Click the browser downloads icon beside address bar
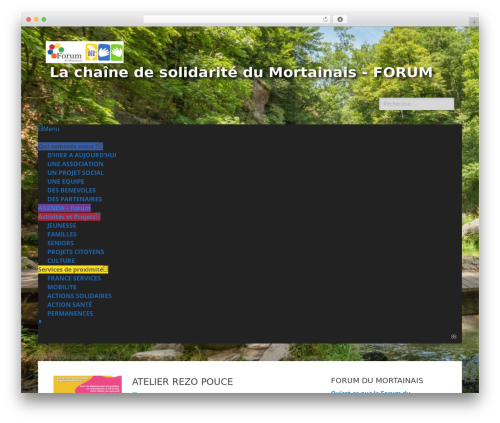This screenshot has width=500, height=423. (340, 19)
